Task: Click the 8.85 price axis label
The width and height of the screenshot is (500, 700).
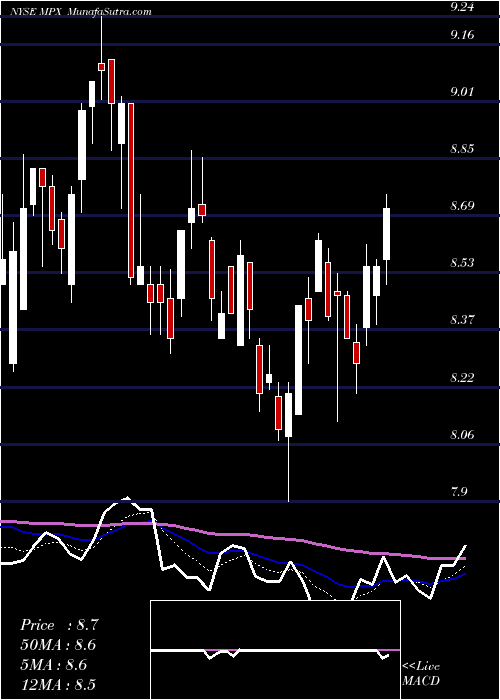Action: [462, 149]
